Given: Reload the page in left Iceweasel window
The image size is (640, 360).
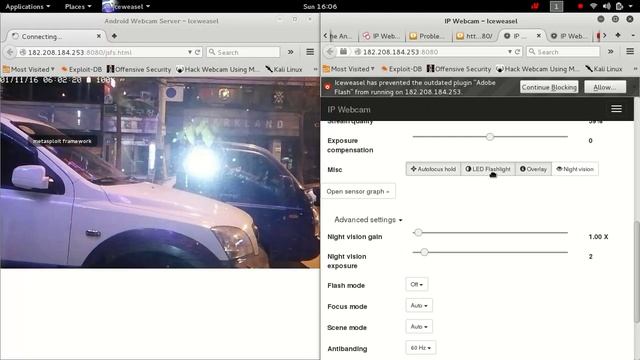Looking at the screenshot, I should click(x=198, y=52).
